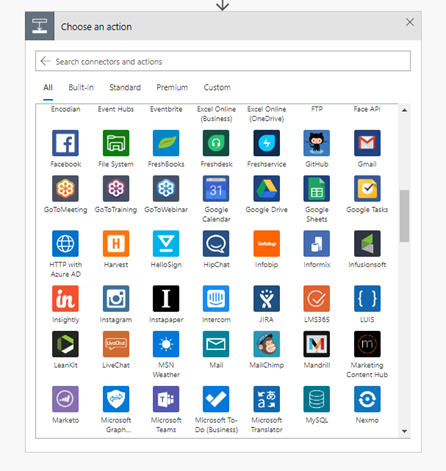Choose the File System connector
446x471 pixels.
coord(116,143)
